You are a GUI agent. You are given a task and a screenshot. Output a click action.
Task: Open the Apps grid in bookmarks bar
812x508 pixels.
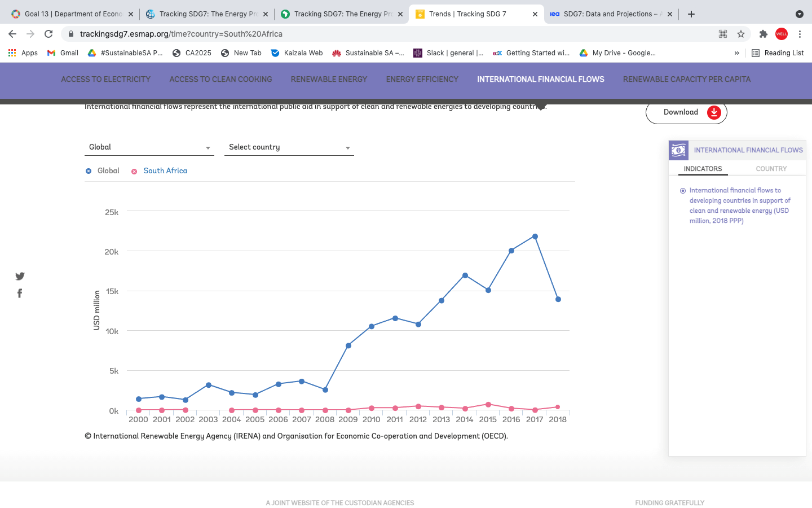coord(23,53)
